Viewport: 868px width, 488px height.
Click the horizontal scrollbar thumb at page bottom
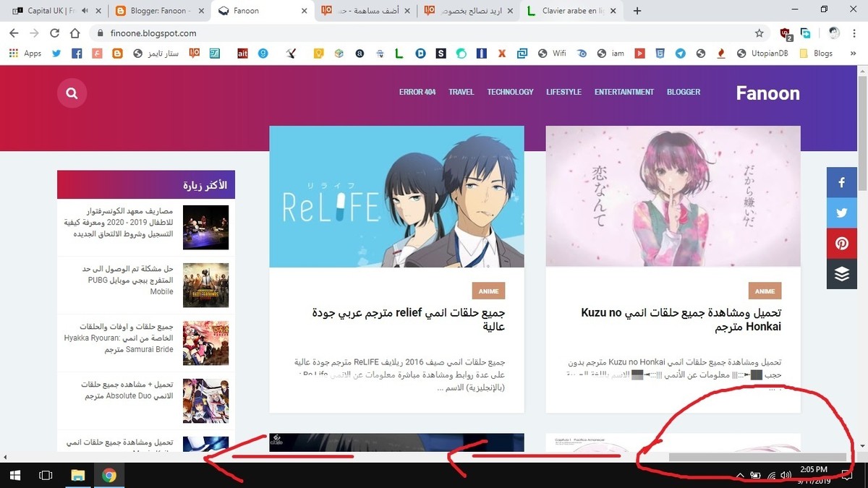coord(757,457)
